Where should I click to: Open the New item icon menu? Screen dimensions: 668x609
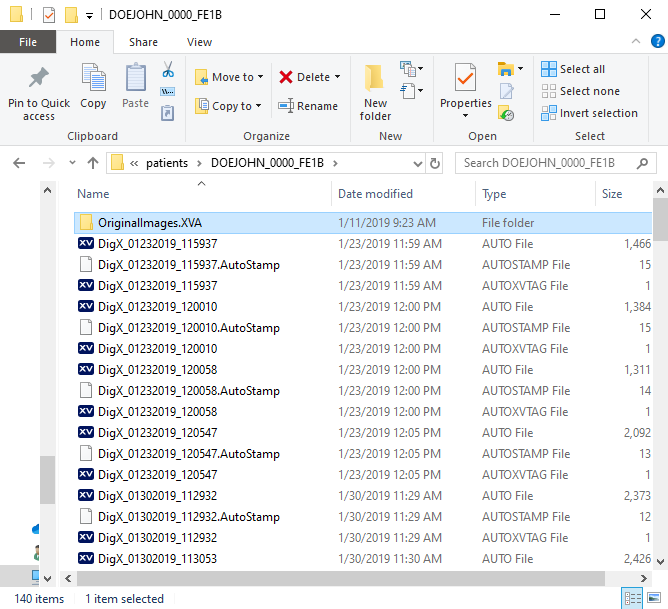411,69
